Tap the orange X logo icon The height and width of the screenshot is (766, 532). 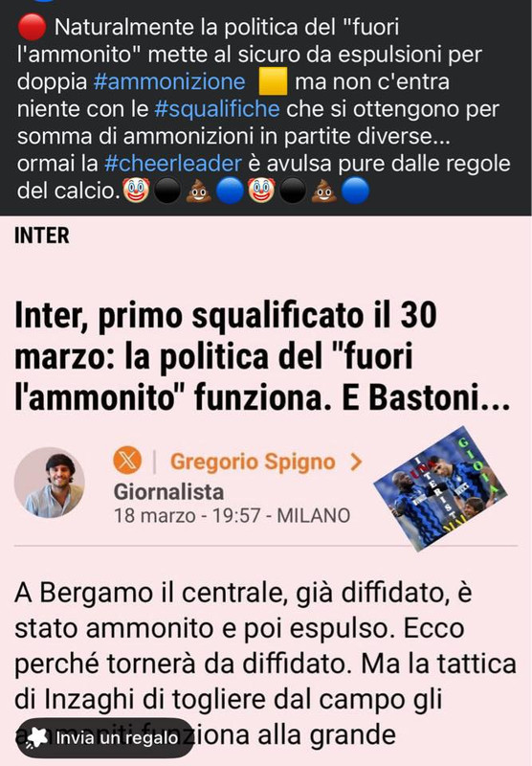click(x=127, y=461)
